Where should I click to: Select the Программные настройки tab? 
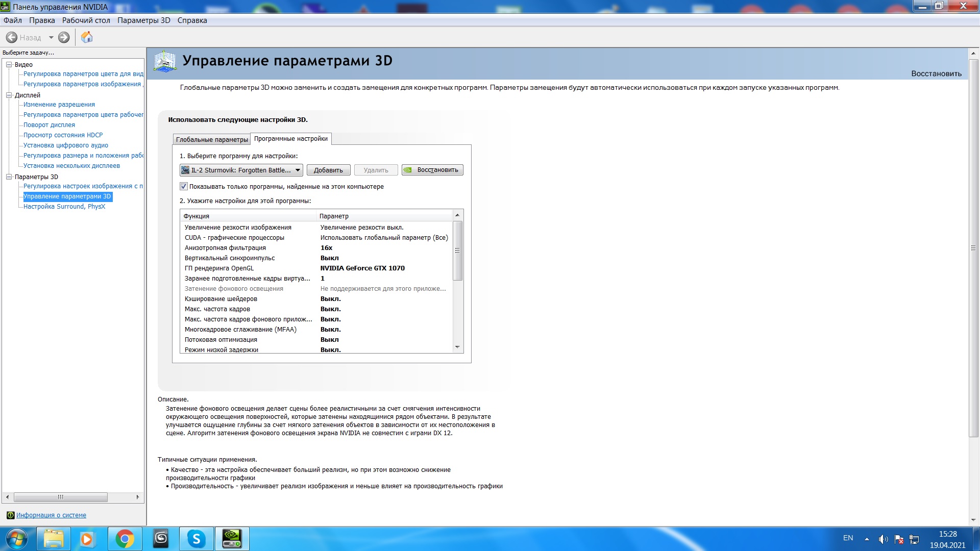291,139
